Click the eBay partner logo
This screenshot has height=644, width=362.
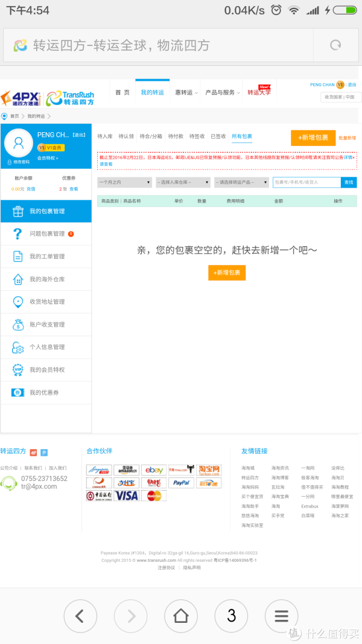coord(154,470)
